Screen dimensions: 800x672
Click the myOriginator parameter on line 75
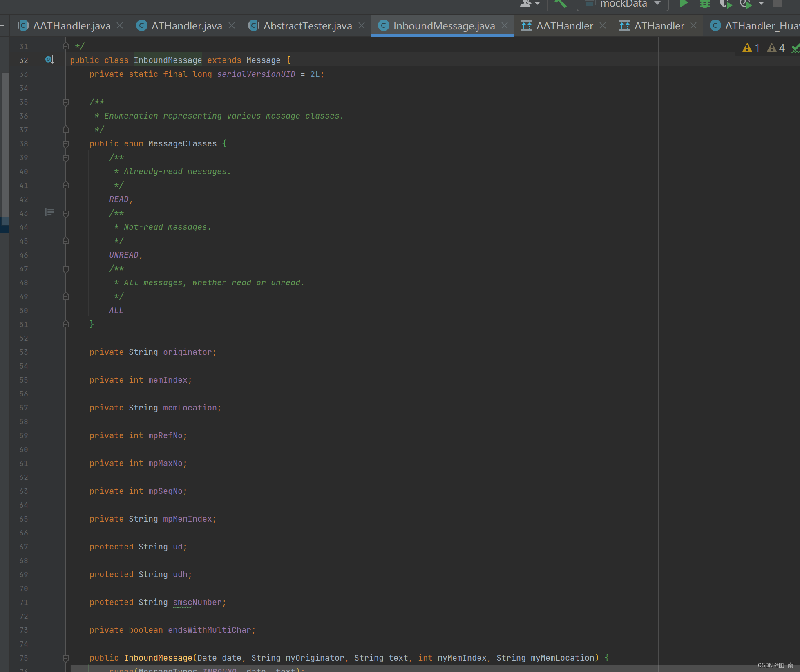315,658
